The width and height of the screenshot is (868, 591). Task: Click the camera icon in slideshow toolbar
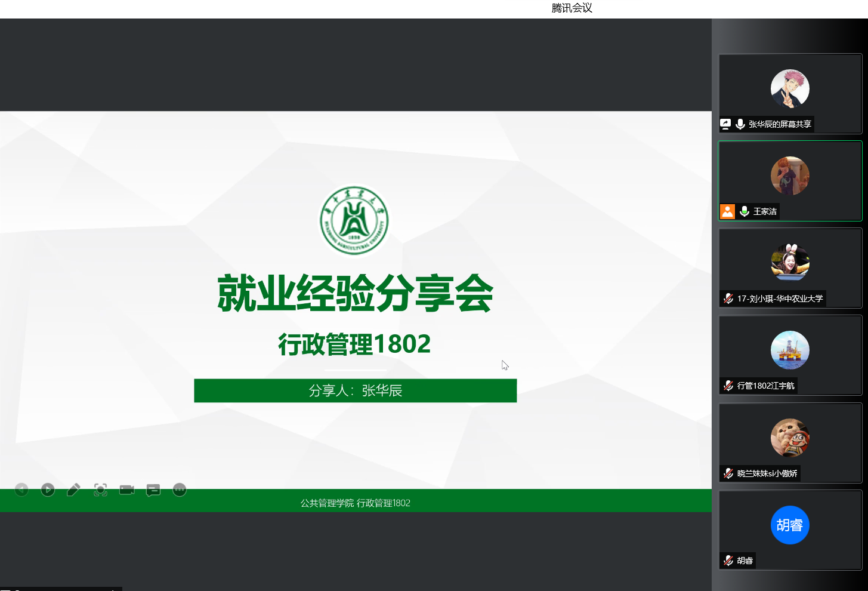click(126, 490)
